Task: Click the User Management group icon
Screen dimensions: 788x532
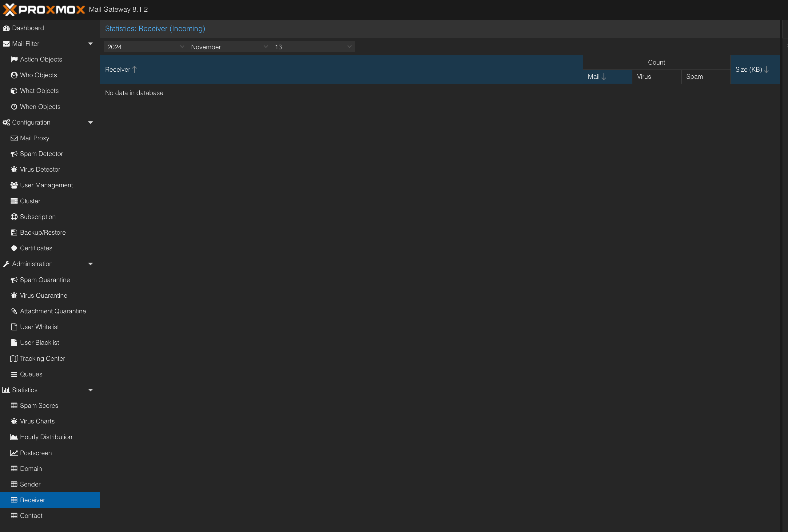Action: (14, 185)
